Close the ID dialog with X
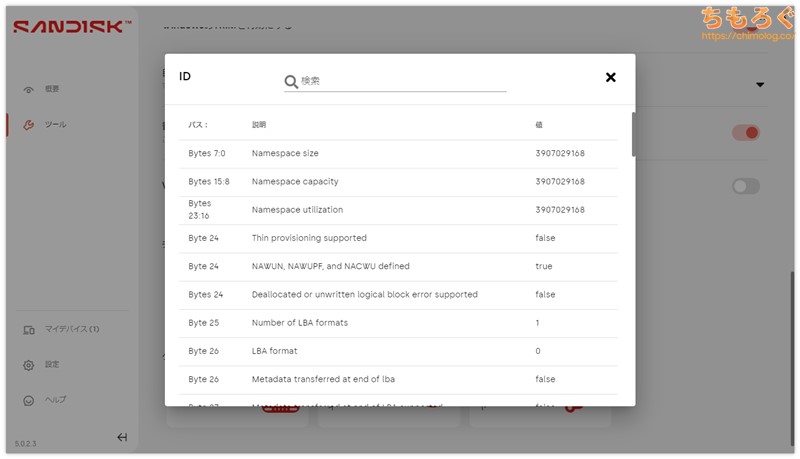This screenshot has height=459, width=800. point(610,77)
